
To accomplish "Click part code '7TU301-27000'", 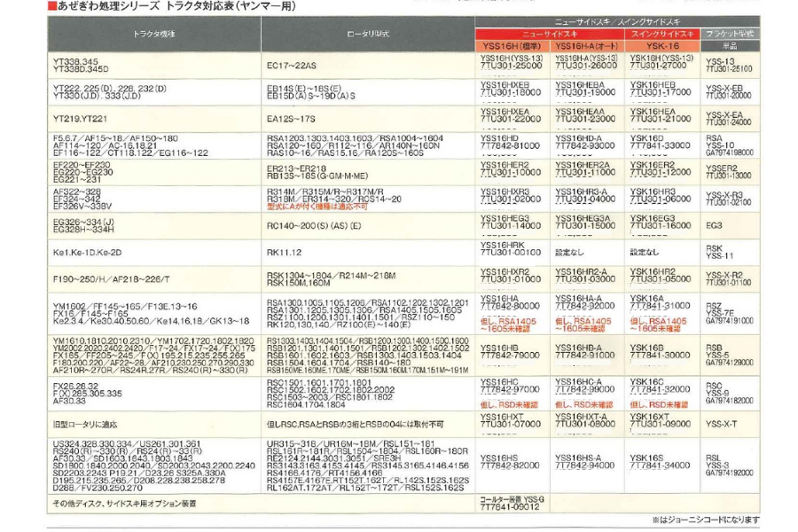I will click(661, 66).
